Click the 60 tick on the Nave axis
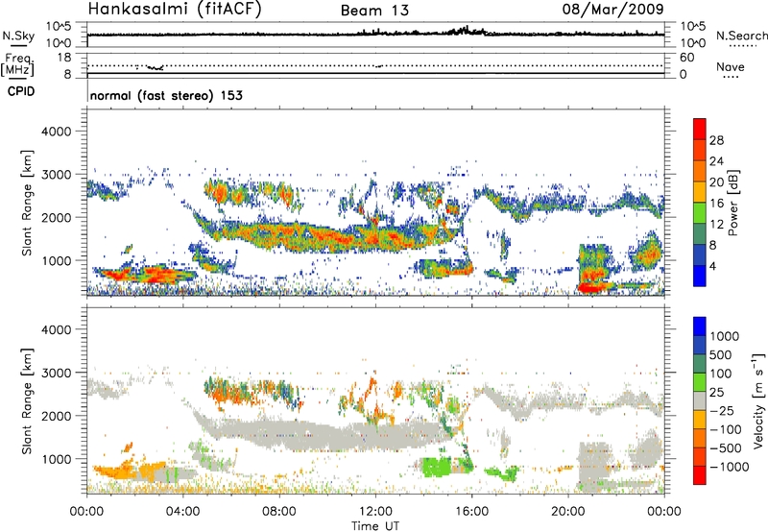The image size is (768, 532). pos(686,58)
